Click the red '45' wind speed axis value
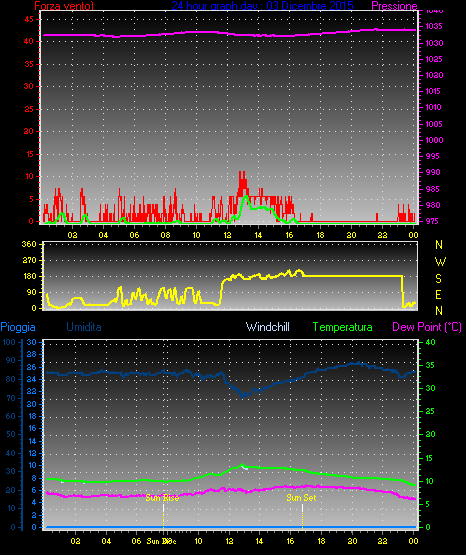Image resolution: width=466 pixels, height=555 pixels. tap(29, 19)
